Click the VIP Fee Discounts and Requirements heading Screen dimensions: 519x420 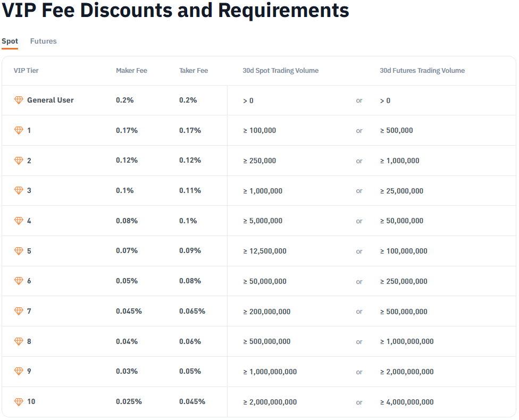click(x=175, y=10)
